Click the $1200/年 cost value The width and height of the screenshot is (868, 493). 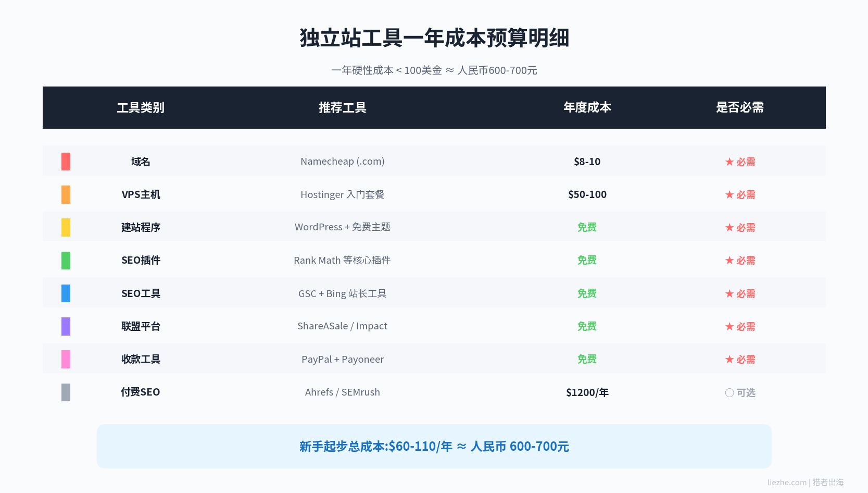point(587,392)
